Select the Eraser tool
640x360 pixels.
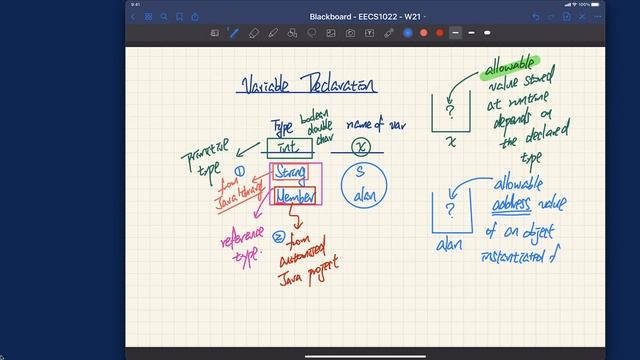click(253, 33)
